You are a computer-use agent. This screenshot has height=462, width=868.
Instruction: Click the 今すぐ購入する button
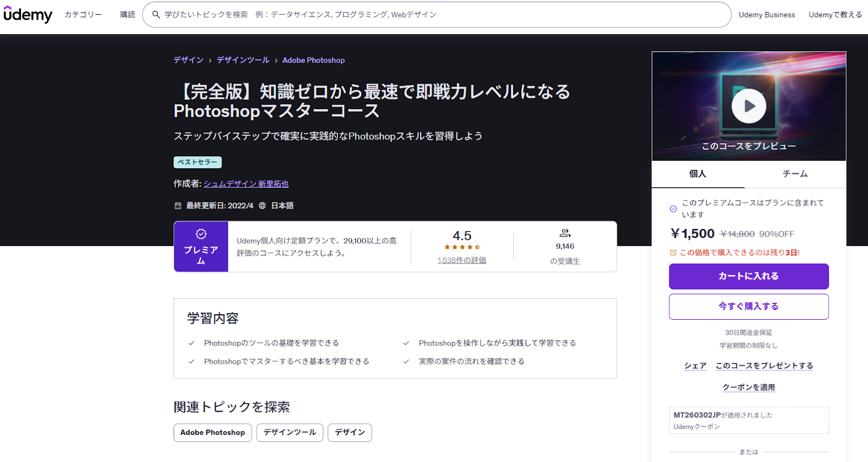tap(749, 307)
